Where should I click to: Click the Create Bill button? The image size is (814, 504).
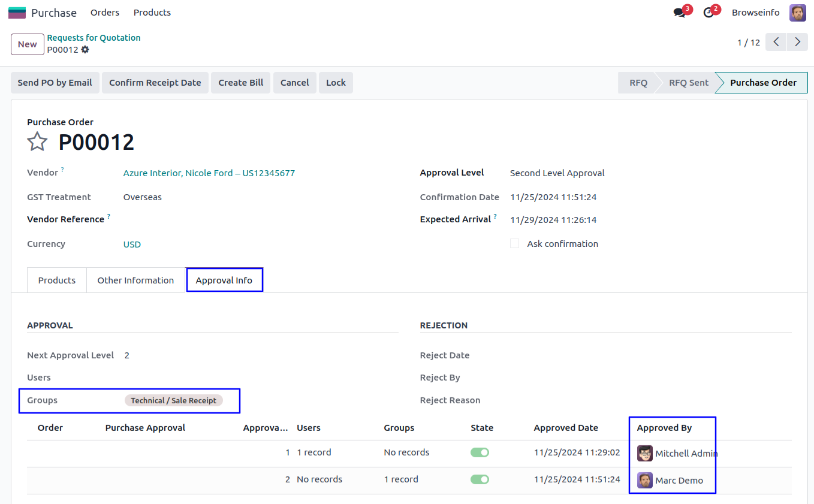(x=240, y=83)
